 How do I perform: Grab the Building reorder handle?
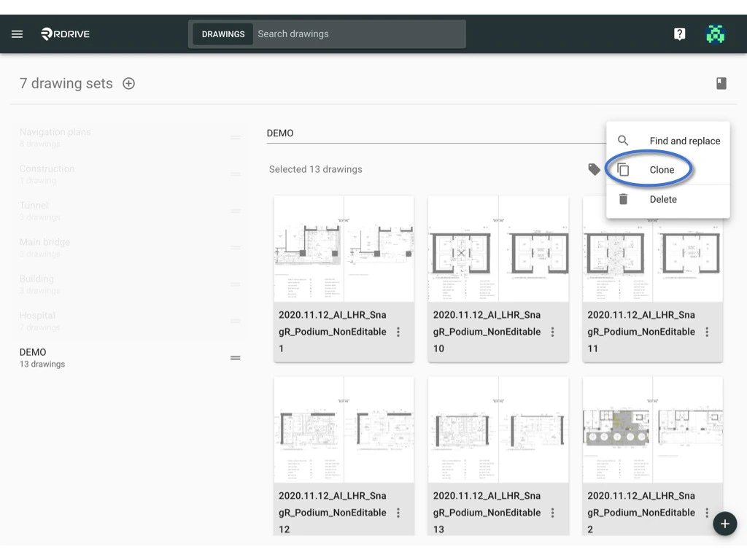click(236, 284)
